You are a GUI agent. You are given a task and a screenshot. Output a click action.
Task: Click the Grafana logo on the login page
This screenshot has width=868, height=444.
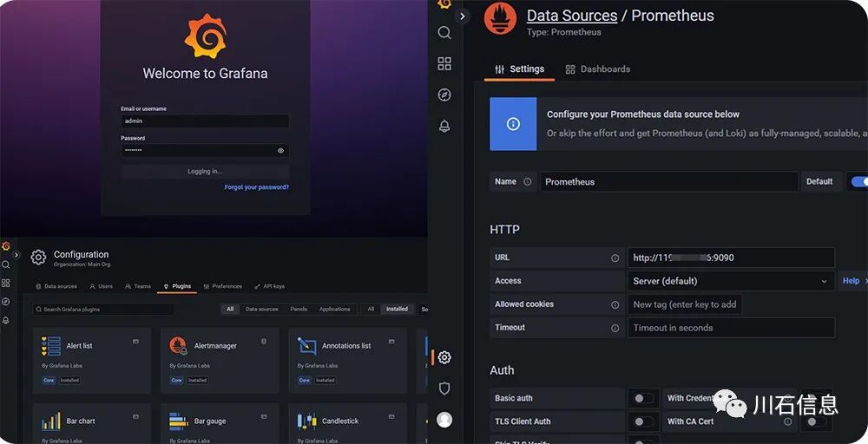click(x=206, y=36)
